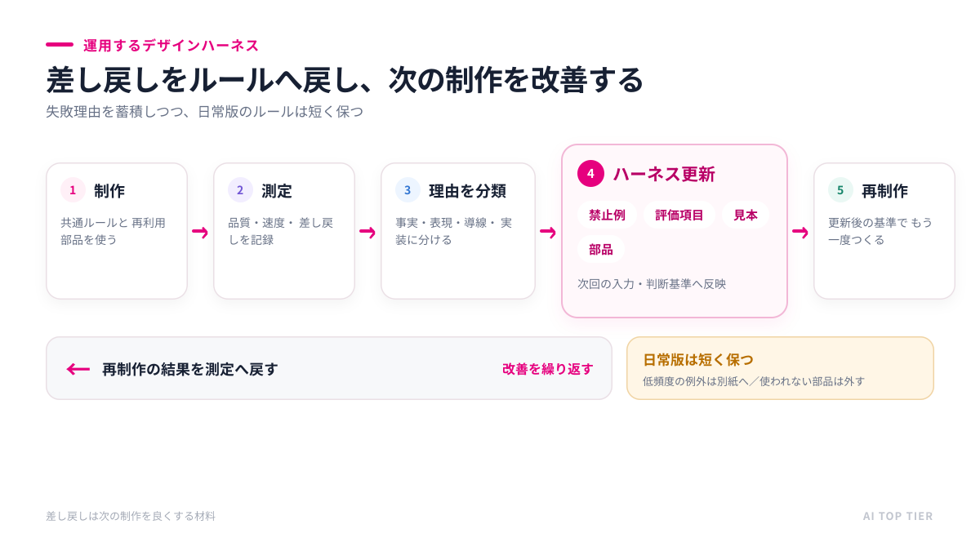This screenshot has height=551, width=980.
Task: Click the step 2 number badge
Action: pyautogui.click(x=240, y=190)
